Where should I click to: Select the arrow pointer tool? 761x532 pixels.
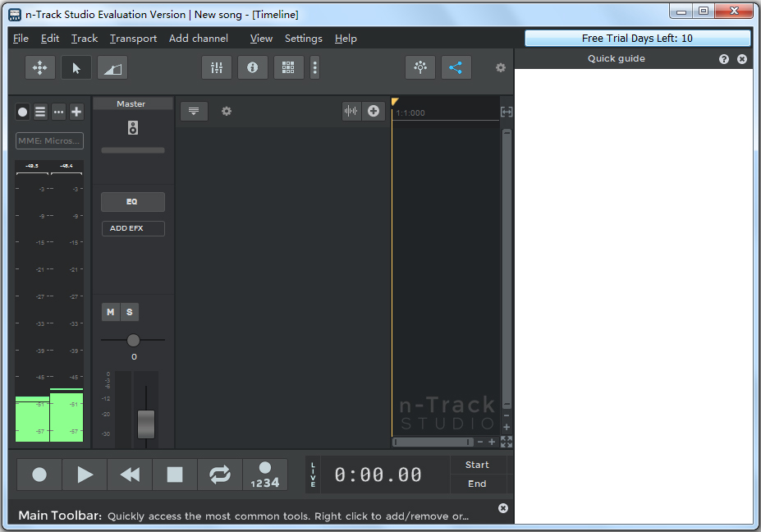[76, 67]
